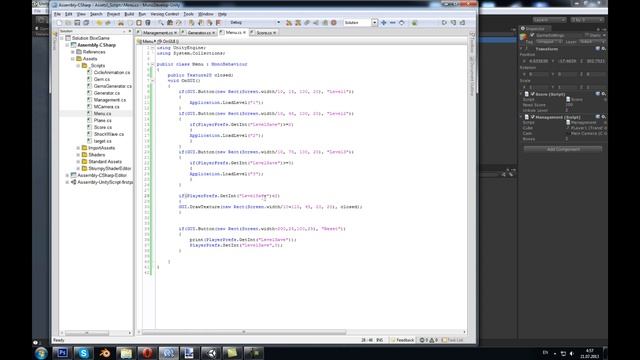Click the Paste clipboard toolbar icon

(139, 23)
